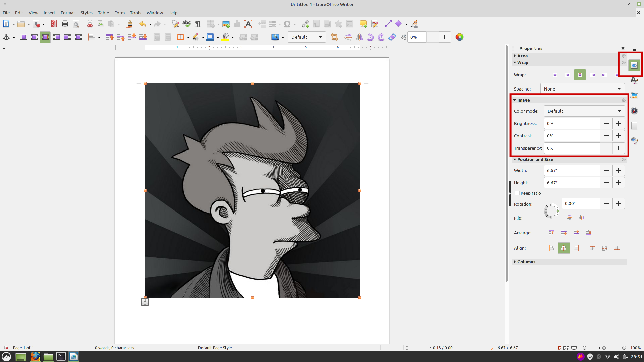Viewport: 644px width, 362px height.
Task: Open the sidebar Gallery deck
Action: (x=634, y=96)
